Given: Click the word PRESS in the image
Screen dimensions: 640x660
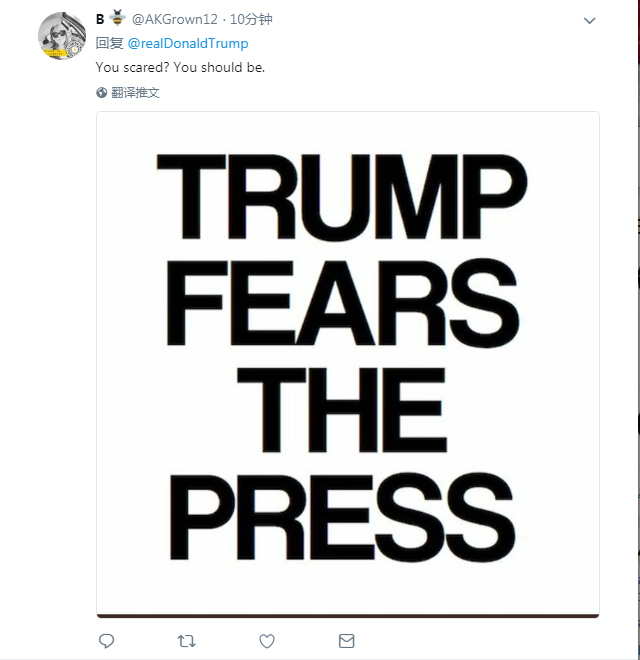Looking at the screenshot, I should coord(342,517).
